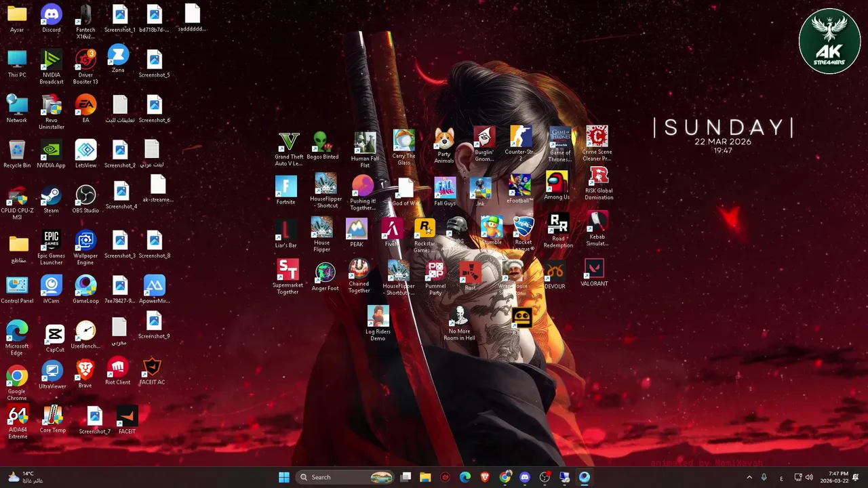868x488 pixels.
Task: Open the notification bell in taskbar
Action: 856,477
